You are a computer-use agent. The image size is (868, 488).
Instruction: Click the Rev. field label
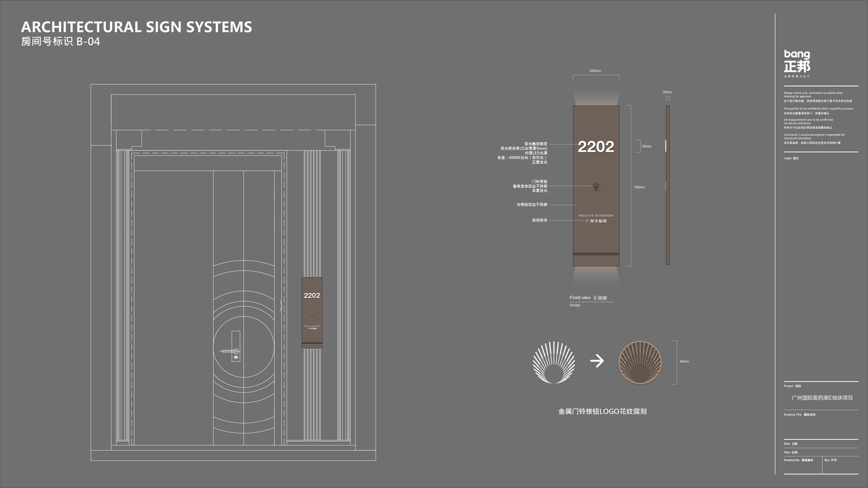[830, 460]
